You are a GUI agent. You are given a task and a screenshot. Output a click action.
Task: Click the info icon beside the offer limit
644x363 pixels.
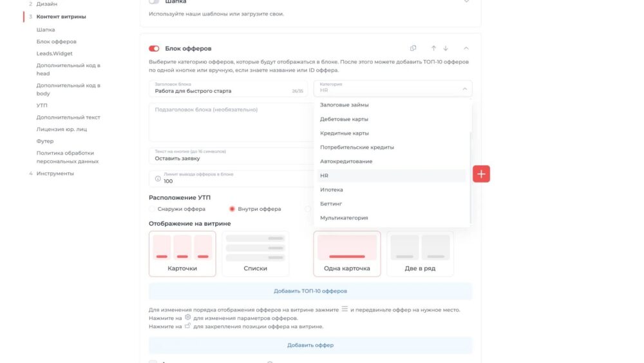pyautogui.click(x=158, y=179)
